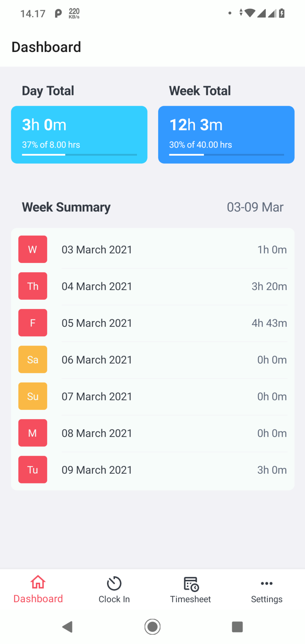This screenshot has width=305, height=644.
Task: Tap the Saturday 'Sa' day badge
Action: tap(33, 360)
